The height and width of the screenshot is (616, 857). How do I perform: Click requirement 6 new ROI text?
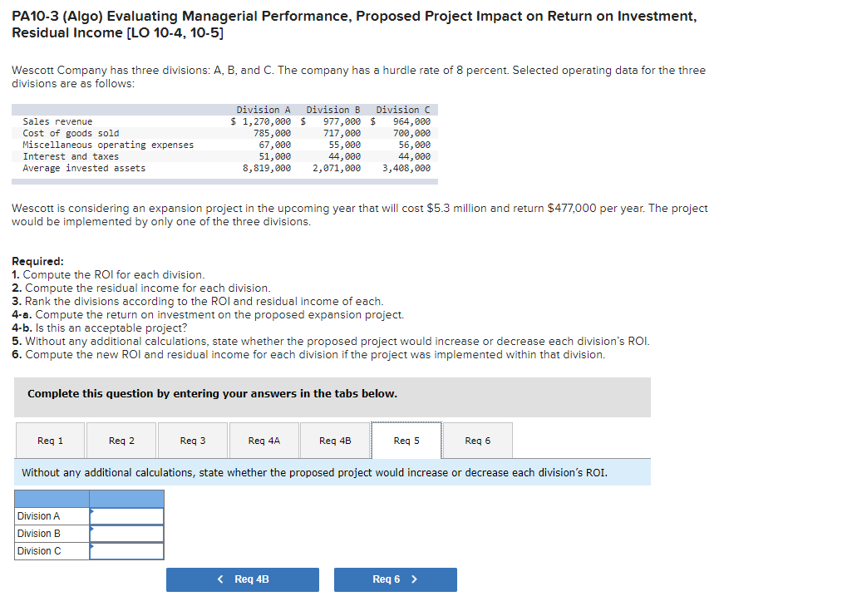click(x=308, y=355)
